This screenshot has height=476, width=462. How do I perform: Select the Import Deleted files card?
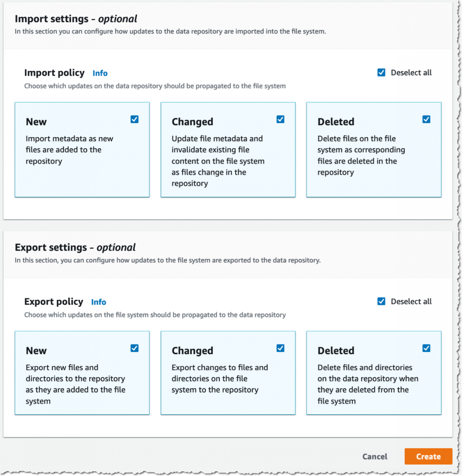(374, 150)
